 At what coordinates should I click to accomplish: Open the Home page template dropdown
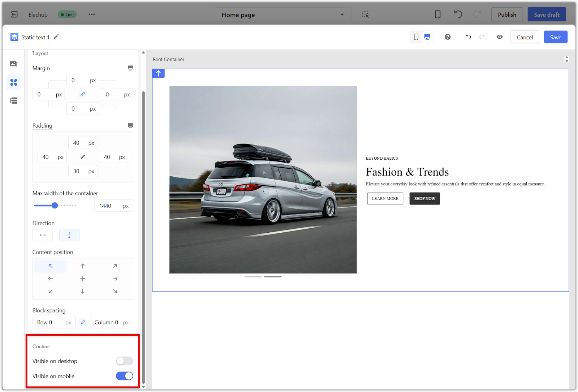[283, 14]
